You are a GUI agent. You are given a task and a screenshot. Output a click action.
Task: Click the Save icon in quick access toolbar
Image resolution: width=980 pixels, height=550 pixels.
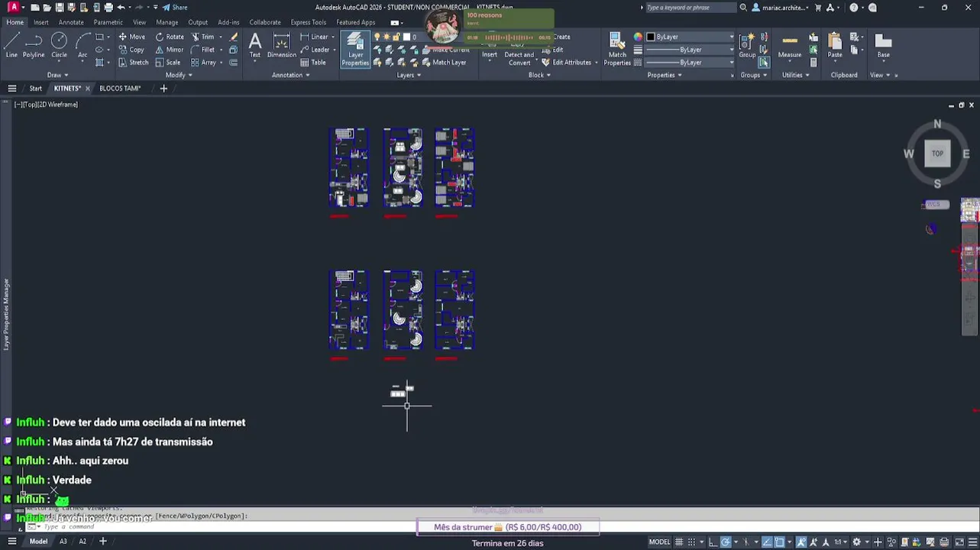[60, 8]
